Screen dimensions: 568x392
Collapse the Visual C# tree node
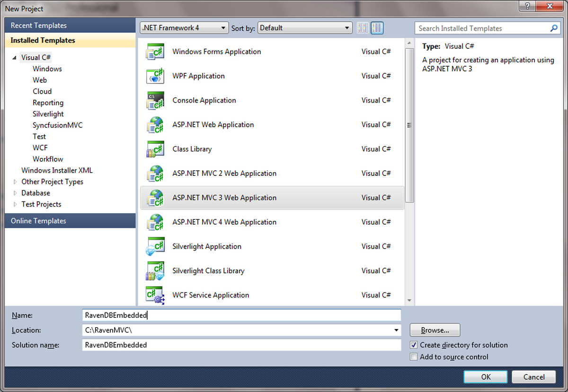coord(15,58)
